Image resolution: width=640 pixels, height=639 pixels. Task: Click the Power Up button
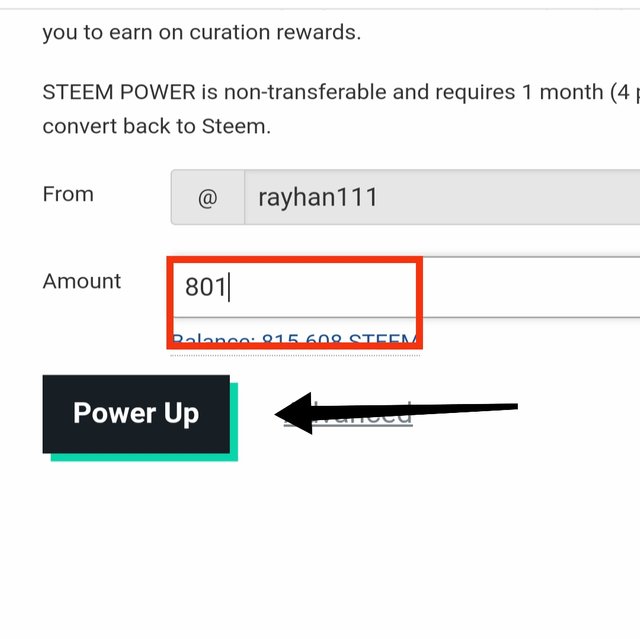pyautogui.click(x=136, y=413)
